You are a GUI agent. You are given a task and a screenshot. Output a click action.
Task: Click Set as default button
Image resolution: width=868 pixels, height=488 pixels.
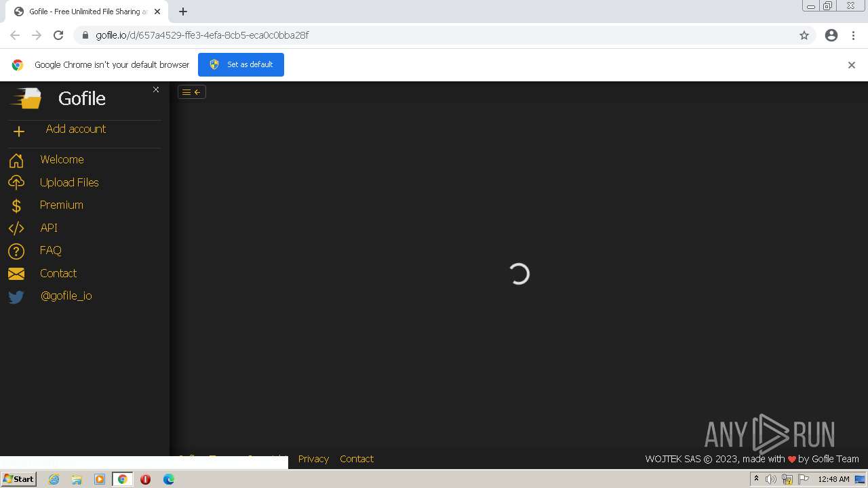pyautogui.click(x=241, y=64)
